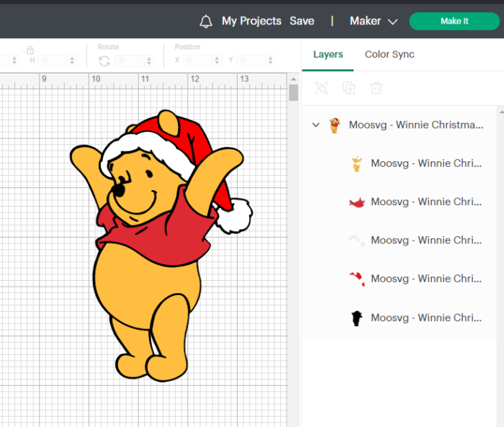Click the Position Y input field
504x427 pixels.
tap(251, 60)
